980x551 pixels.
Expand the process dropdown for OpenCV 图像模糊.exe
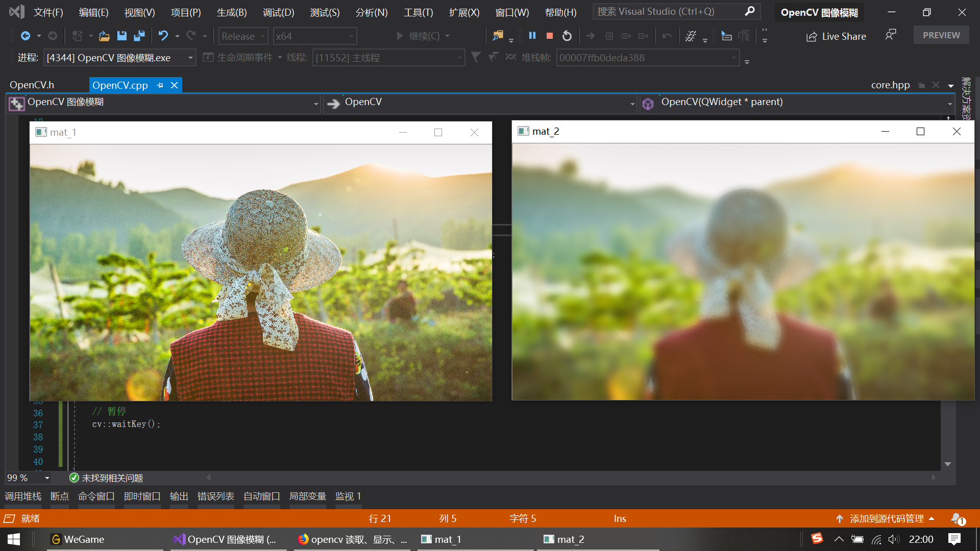[190, 58]
